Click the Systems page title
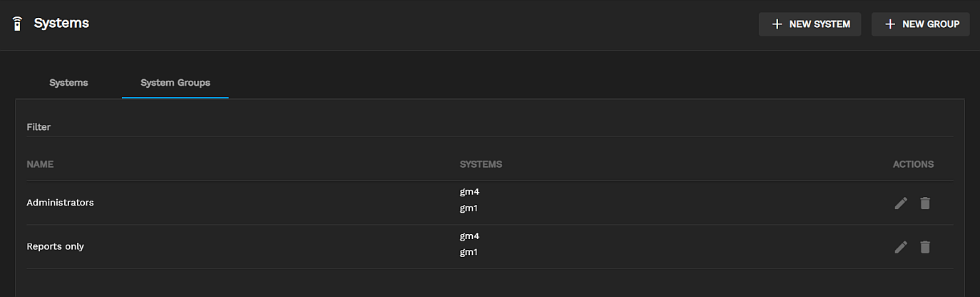Viewport: 980px width, 297px height. click(61, 24)
